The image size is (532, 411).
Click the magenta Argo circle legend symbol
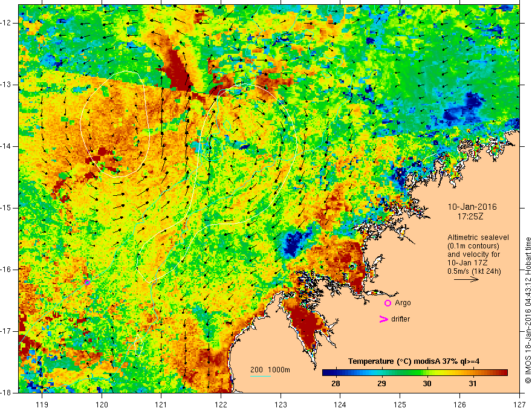tap(388, 303)
